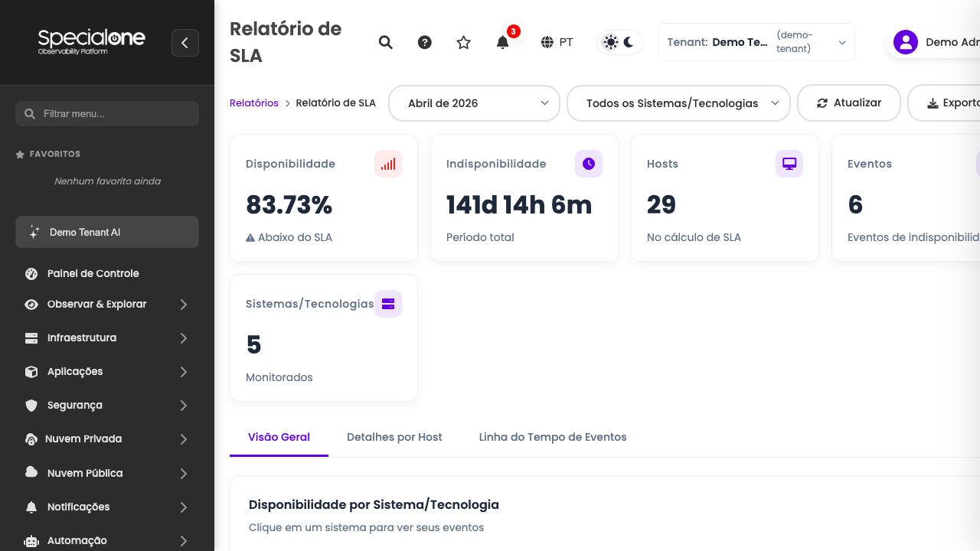Open Demo Tenant AI assistant
The image size is (980, 551).
[107, 232]
